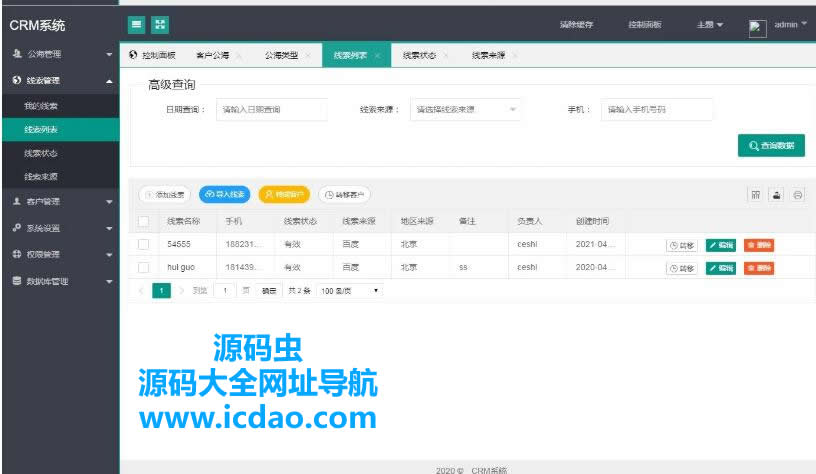Open 线索来源 in the sidebar
Screen dimensions: 816x474
coord(61,177)
